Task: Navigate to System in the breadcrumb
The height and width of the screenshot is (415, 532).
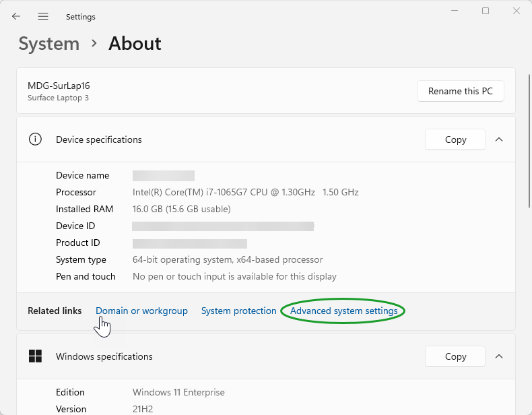Action: pyautogui.click(x=49, y=44)
